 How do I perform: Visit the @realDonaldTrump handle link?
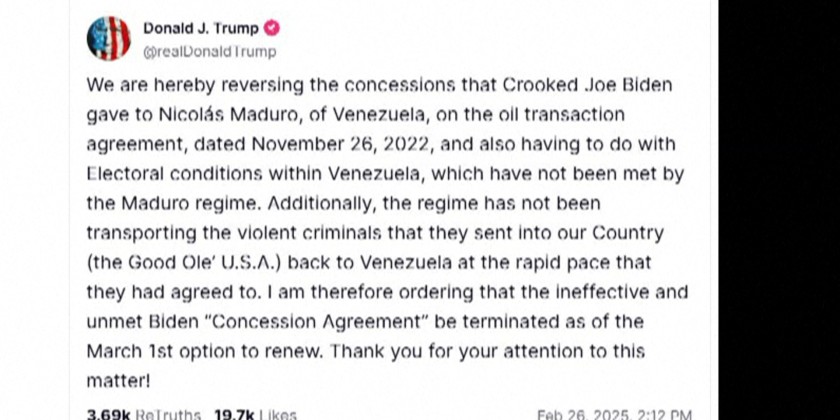tap(210, 51)
